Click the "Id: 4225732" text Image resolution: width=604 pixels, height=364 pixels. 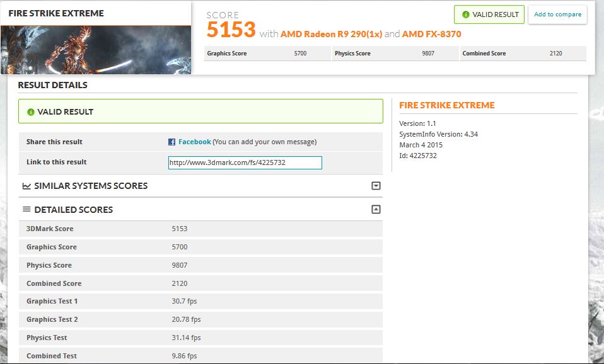click(418, 156)
